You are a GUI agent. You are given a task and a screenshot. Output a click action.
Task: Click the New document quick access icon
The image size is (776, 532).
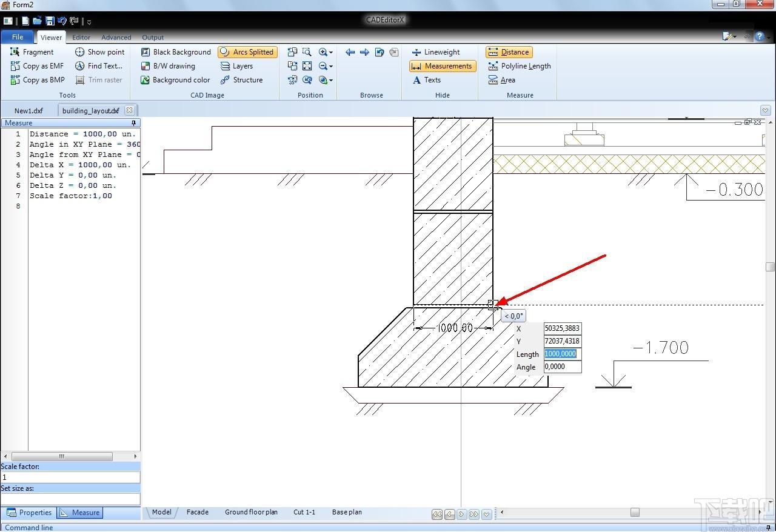25,21
